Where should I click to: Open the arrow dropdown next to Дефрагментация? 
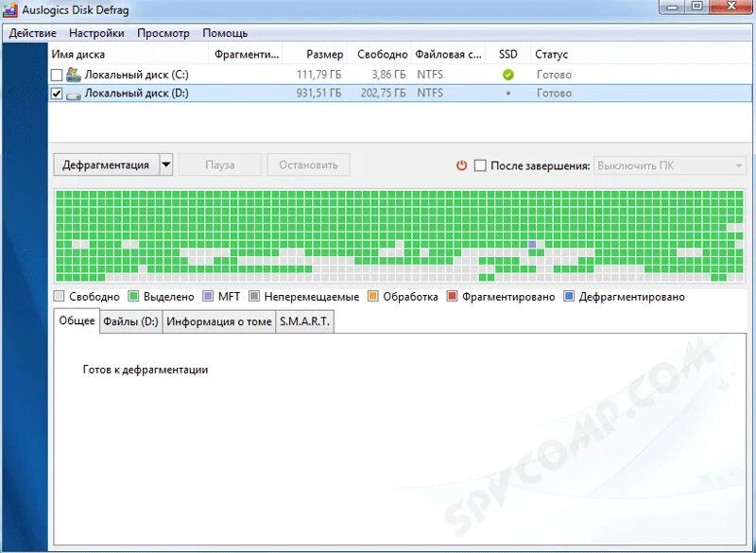coord(166,164)
